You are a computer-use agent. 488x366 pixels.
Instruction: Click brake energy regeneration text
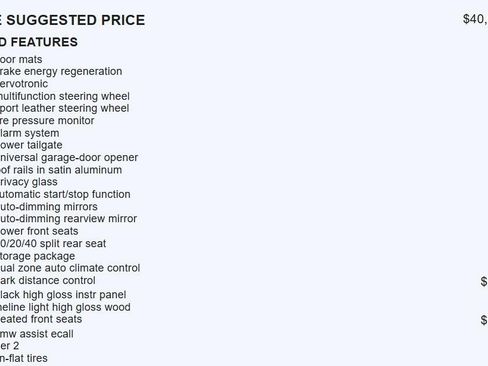point(61,71)
